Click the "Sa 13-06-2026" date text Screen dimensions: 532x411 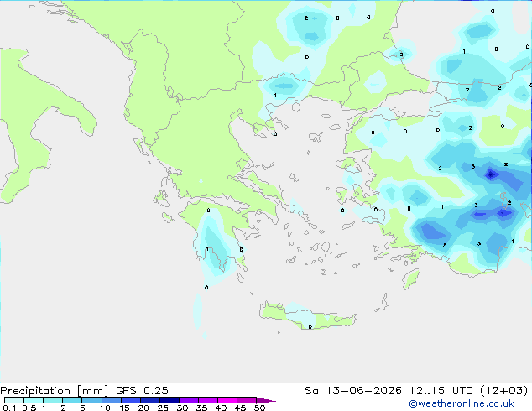pos(353,391)
